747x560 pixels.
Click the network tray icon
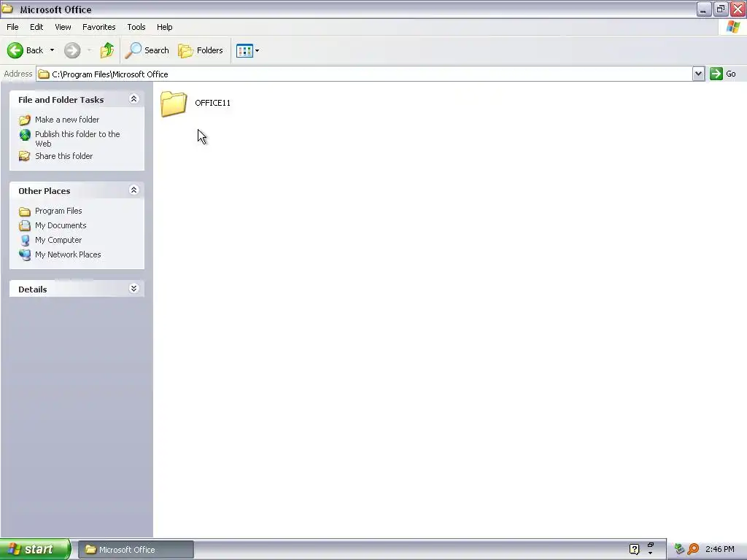click(679, 549)
